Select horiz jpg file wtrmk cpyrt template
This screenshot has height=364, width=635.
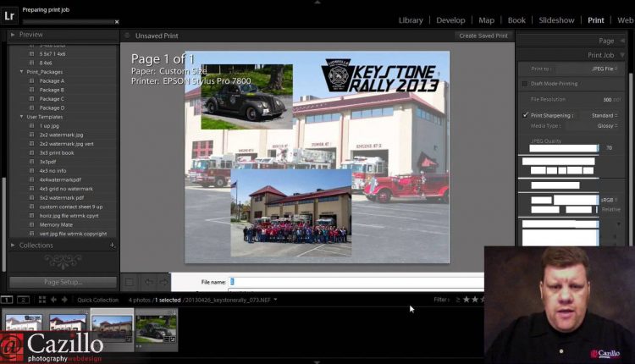click(x=69, y=216)
